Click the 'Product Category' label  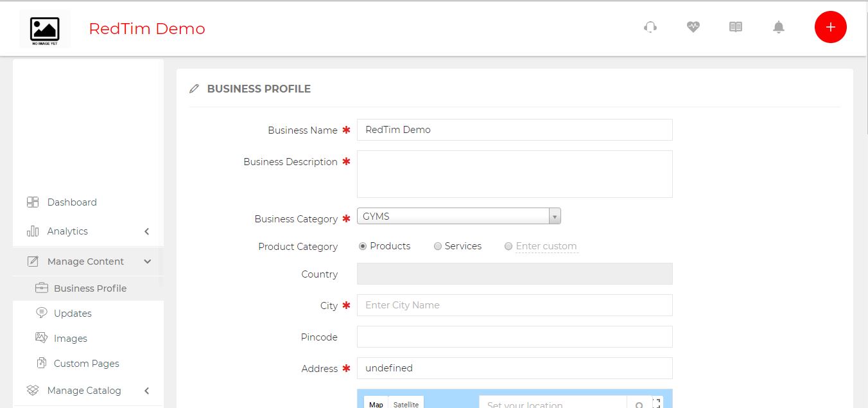(x=298, y=247)
